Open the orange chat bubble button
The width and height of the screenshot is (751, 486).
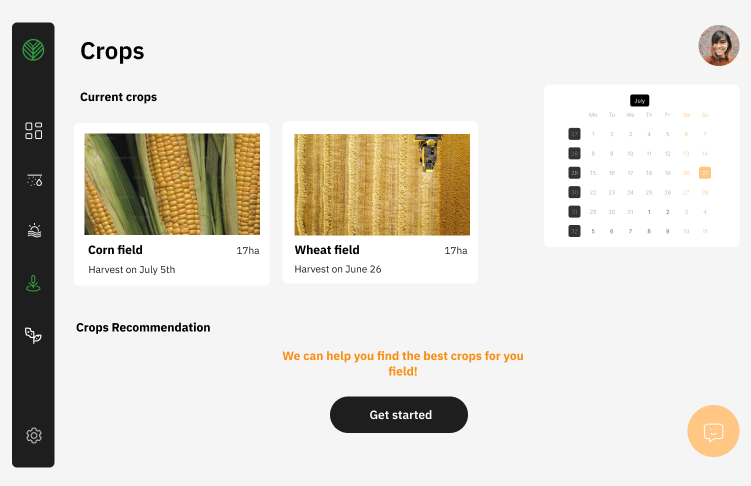(713, 432)
